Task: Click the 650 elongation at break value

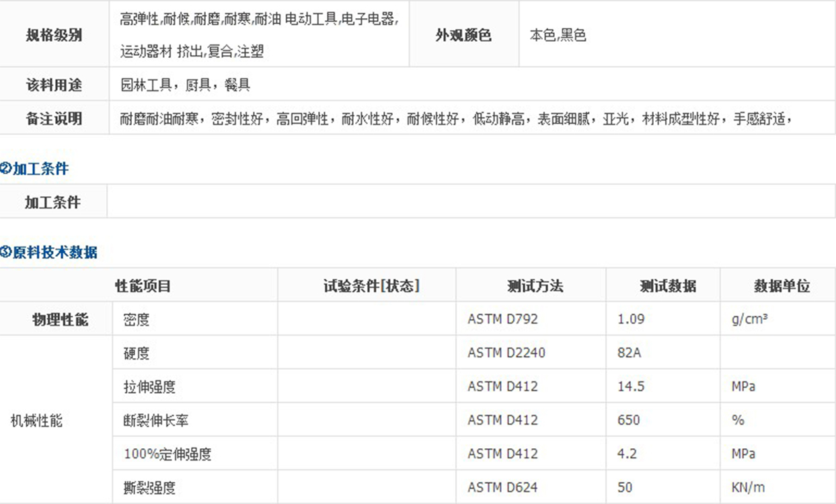Action: [x=628, y=421]
